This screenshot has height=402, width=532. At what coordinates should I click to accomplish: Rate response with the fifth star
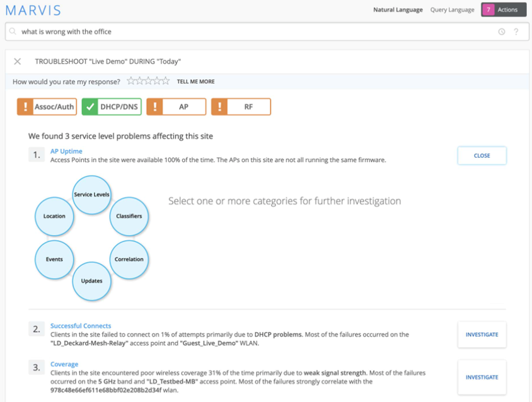tap(166, 81)
